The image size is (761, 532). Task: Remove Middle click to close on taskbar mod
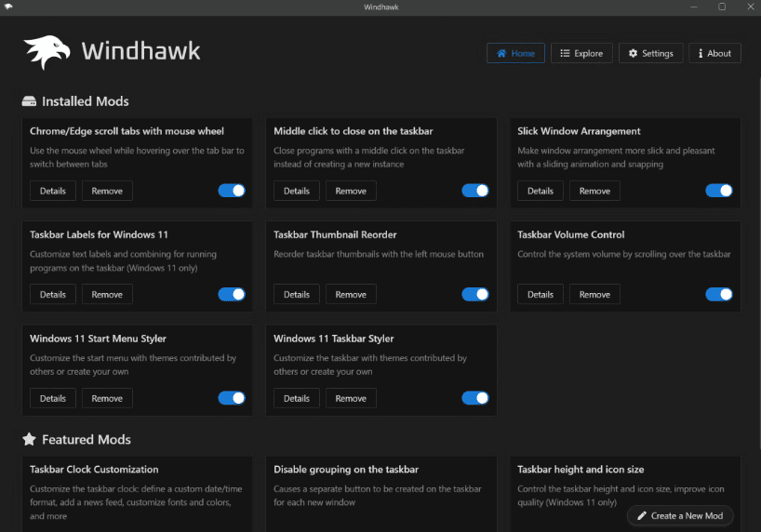[x=351, y=191]
